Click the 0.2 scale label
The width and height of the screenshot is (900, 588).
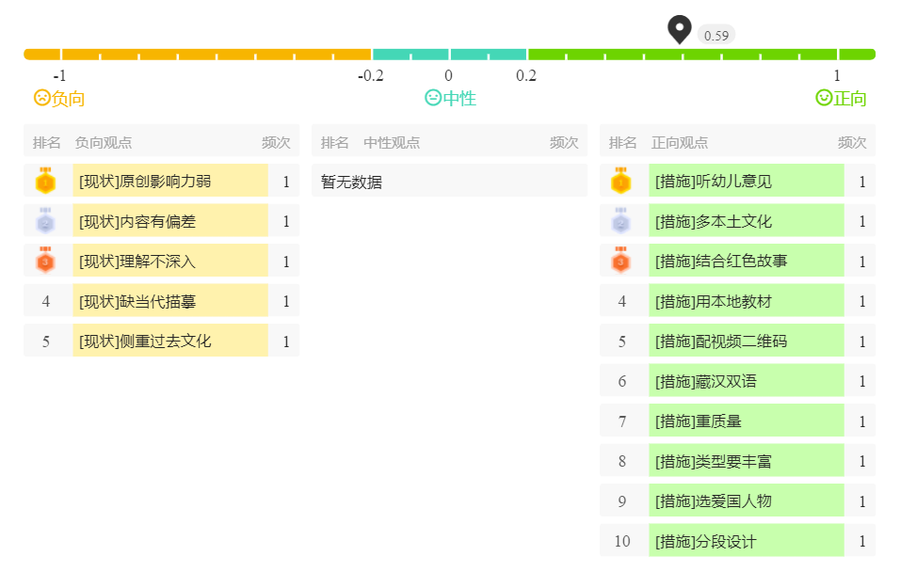point(526,75)
